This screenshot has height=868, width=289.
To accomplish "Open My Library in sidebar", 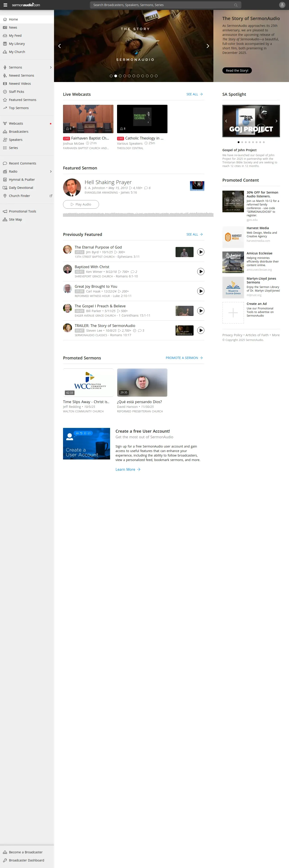I will point(27,44).
